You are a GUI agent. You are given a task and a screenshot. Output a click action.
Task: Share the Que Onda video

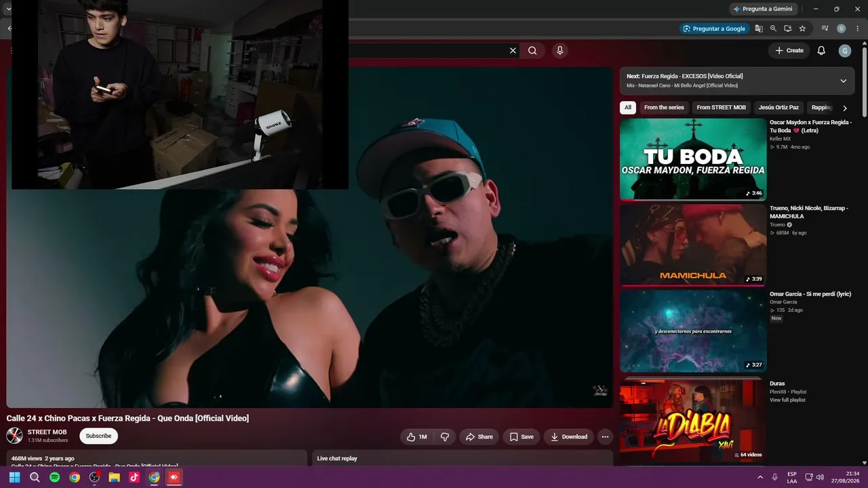tap(479, 437)
